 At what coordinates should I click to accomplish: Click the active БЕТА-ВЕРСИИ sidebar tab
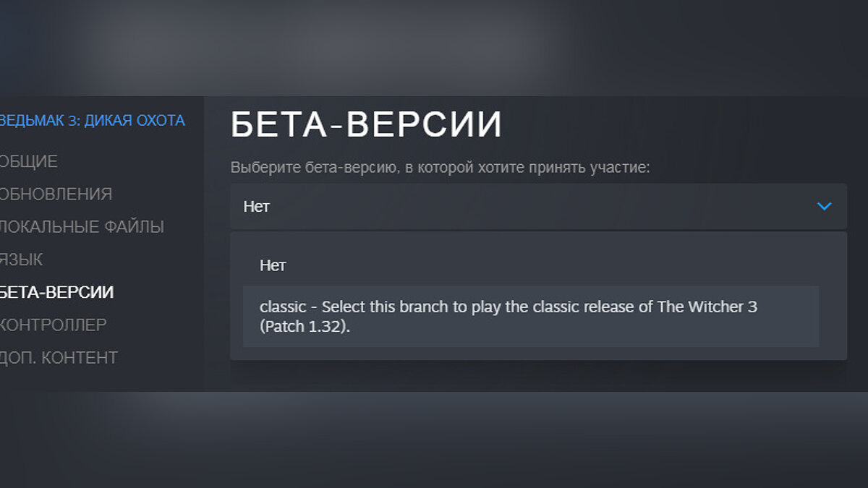56,292
